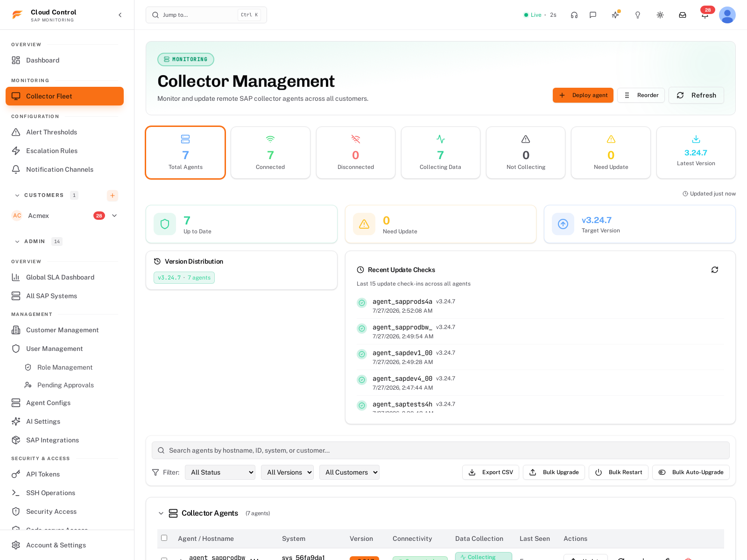This screenshot has height=560, width=747.
Task: Open AI Settings page
Action: click(64, 421)
